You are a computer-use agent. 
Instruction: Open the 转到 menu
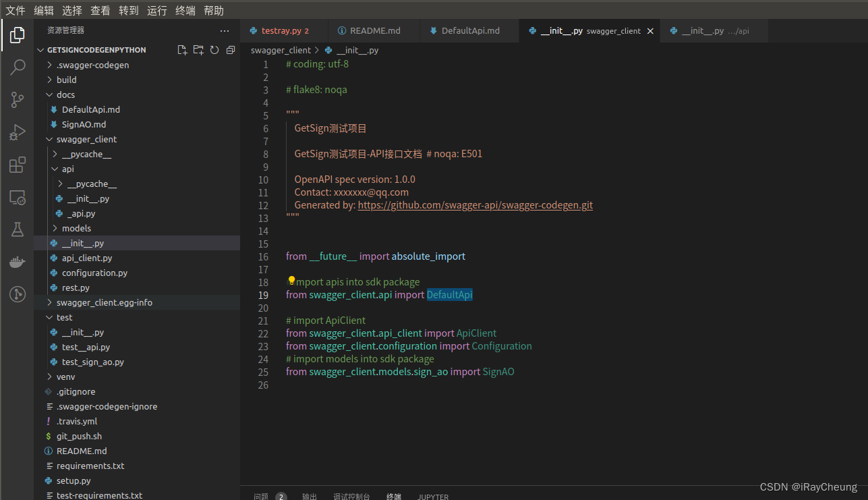[x=129, y=10]
